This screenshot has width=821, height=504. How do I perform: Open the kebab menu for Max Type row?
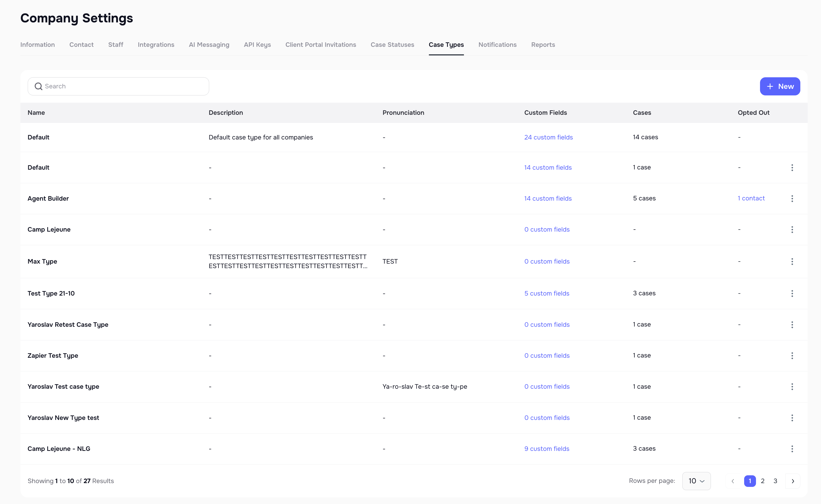[792, 261]
